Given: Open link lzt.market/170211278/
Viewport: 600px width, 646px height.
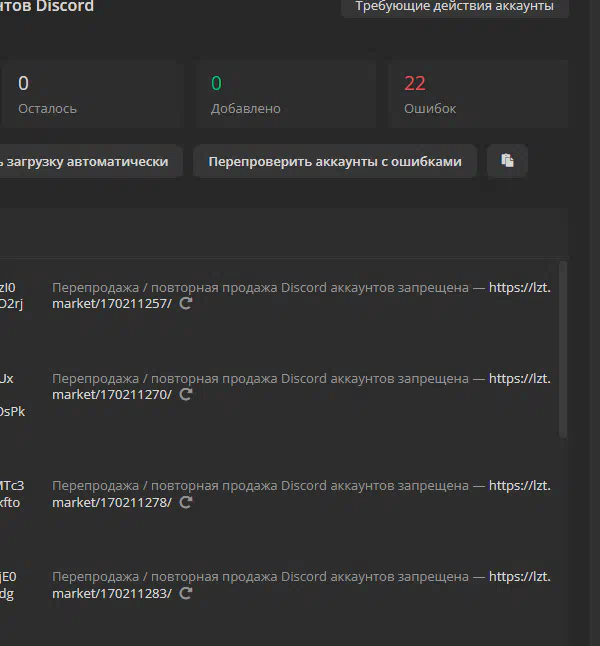Looking at the screenshot, I should pyautogui.click(x=112, y=502).
